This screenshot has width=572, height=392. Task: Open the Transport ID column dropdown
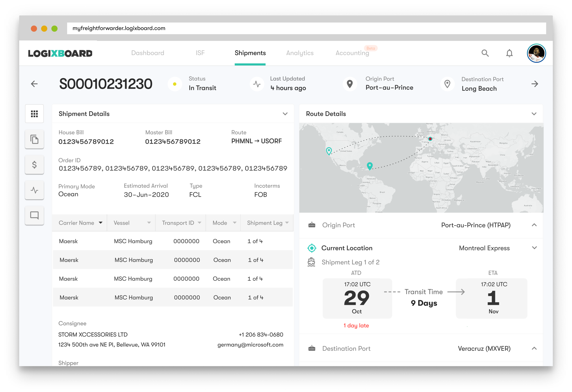pos(199,223)
